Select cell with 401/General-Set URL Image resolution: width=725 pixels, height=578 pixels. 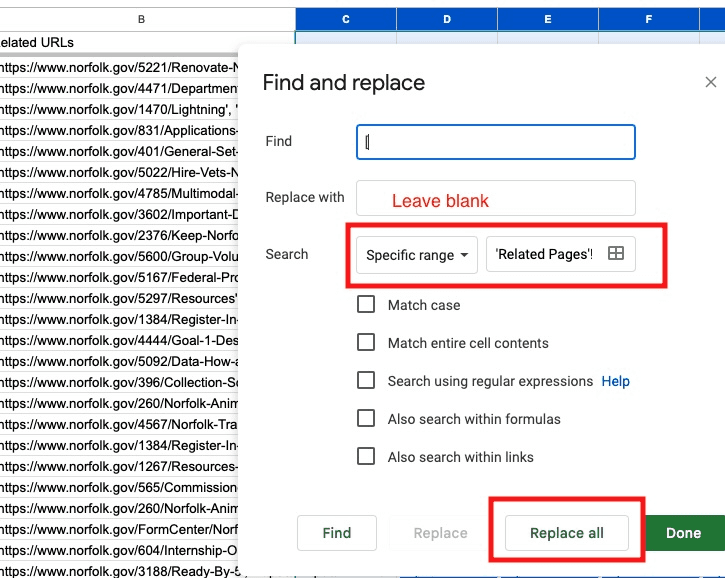pos(119,152)
